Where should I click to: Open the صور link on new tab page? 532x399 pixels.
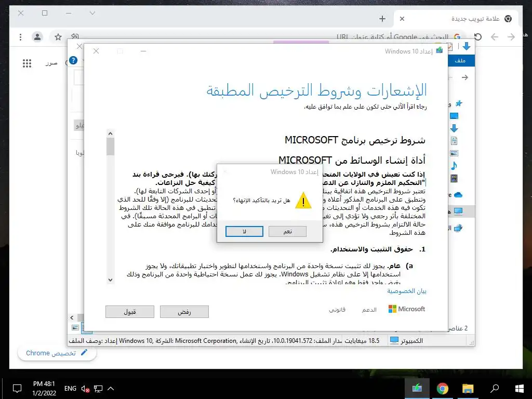click(x=51, y=63)
